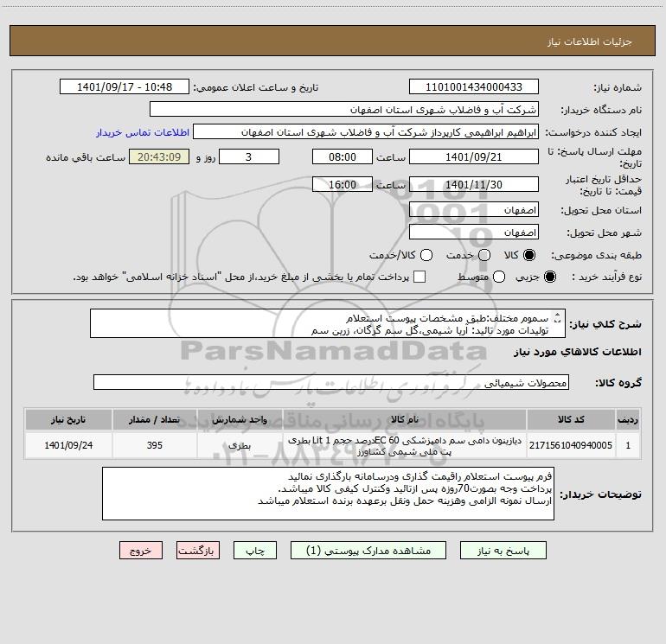Click the price validity date 1401/11/30
The image size is (666, 644).
click(x=474, y=184)
